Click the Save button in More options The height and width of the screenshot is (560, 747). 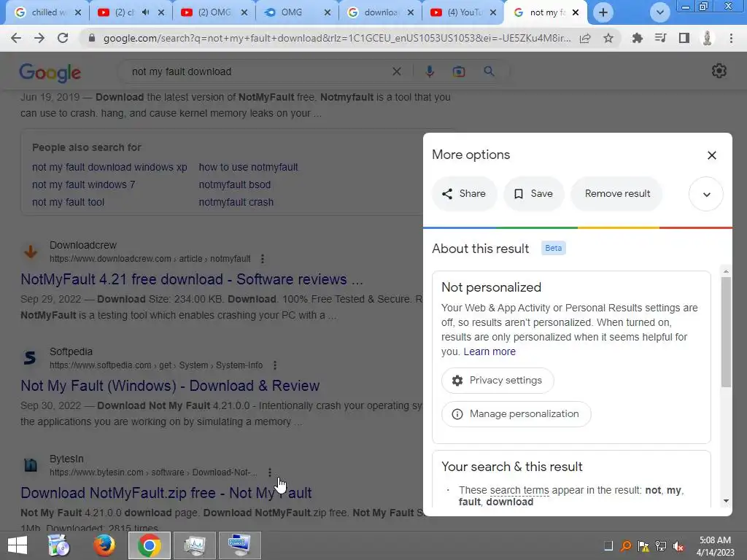click(x=533, y=194)
